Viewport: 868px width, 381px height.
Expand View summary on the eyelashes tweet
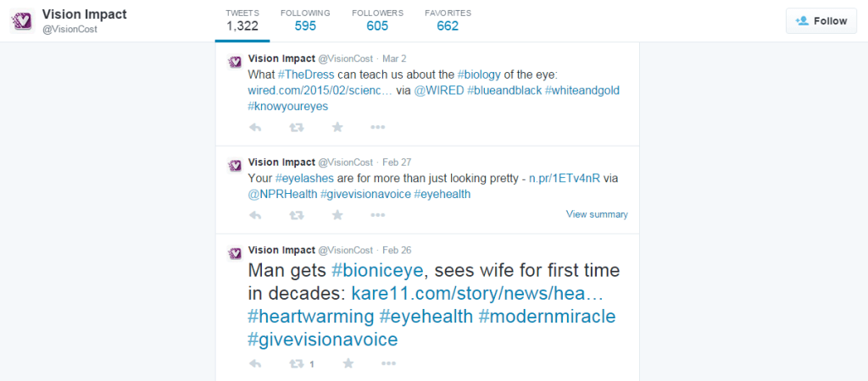597,214
